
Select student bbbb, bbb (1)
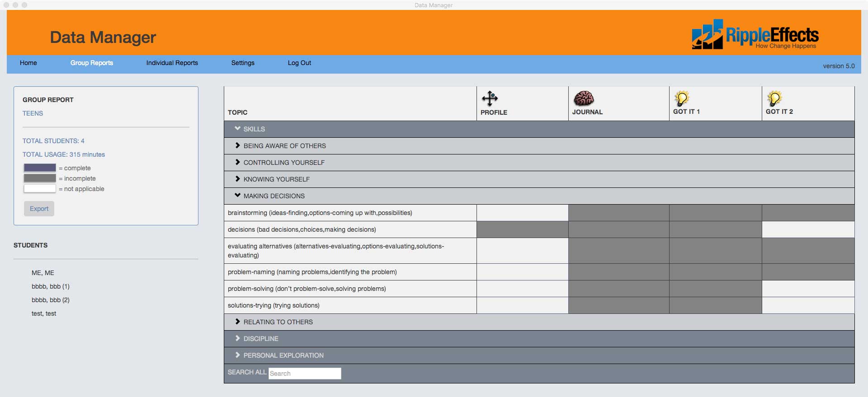coord(51,286)
